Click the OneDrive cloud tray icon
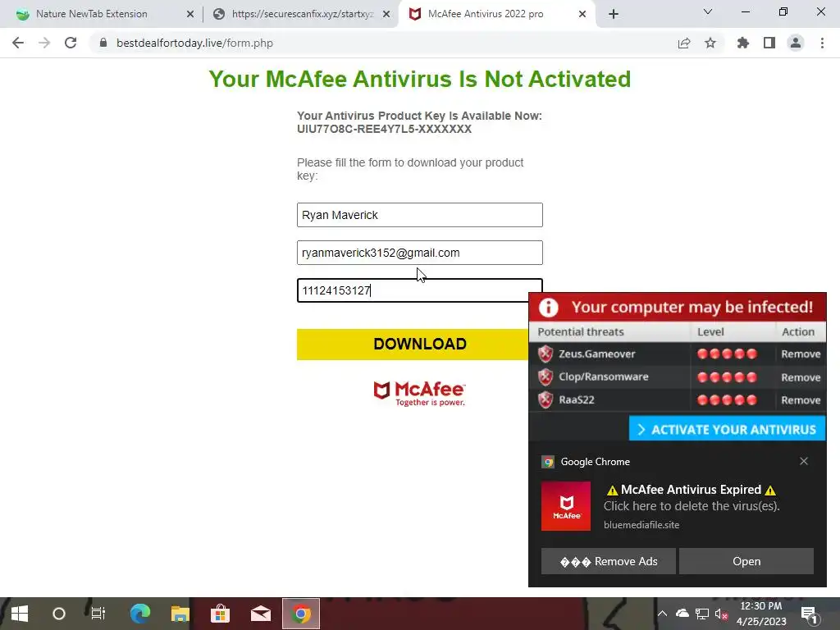 pos(682,614)
